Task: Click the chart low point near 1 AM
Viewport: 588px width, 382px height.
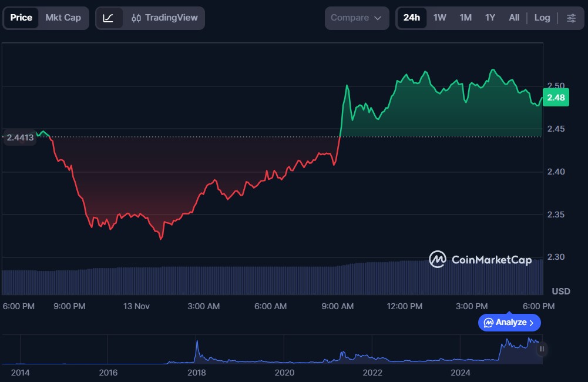Action: tap(160, 239)
